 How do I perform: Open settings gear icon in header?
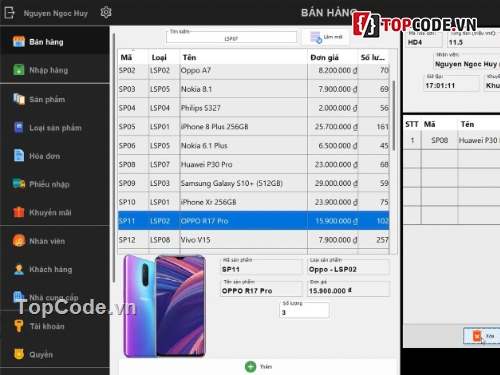(x=106, y=12)
